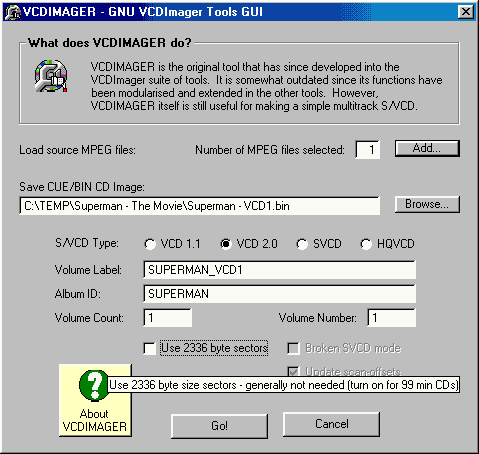Select the HQVCD radio option
The image size is (479, 454).
pyautogui.click(x=366, y=244)
